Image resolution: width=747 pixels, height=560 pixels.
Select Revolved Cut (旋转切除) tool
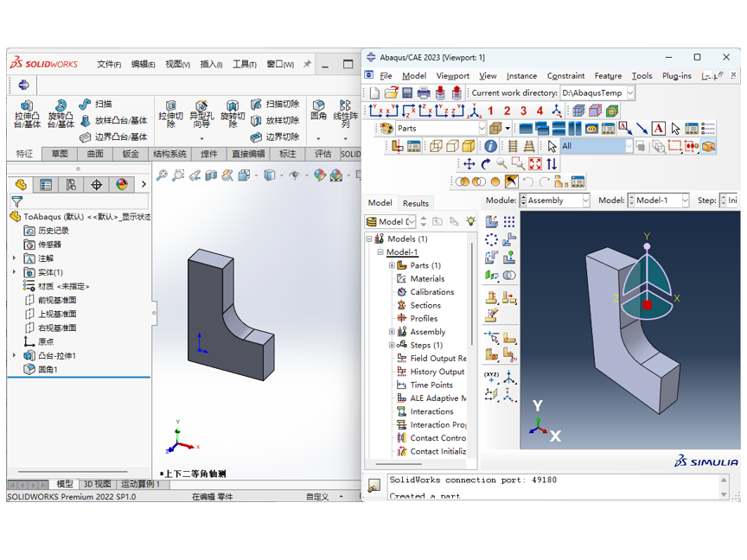click(233, 114)
